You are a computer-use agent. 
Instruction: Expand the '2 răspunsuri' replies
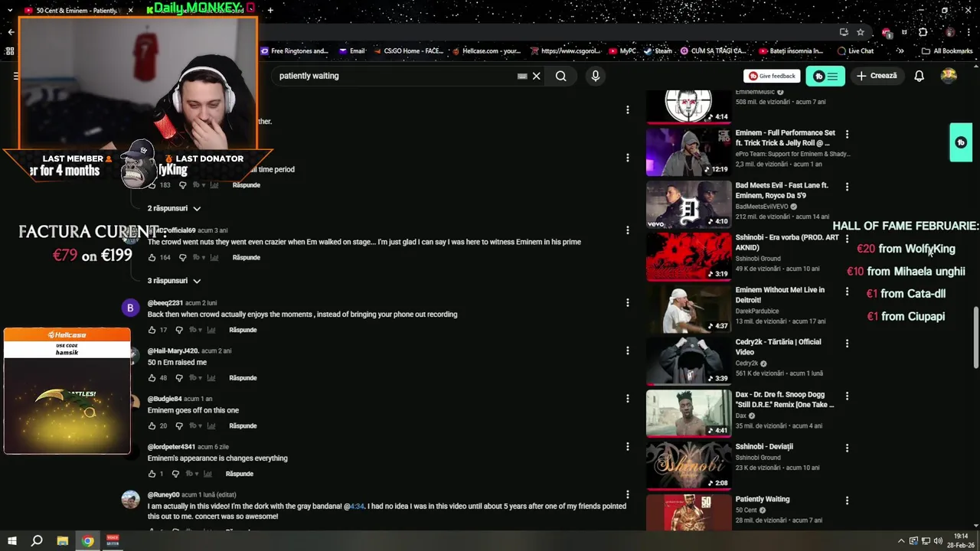pyautogui.click(x=174, y=208)
